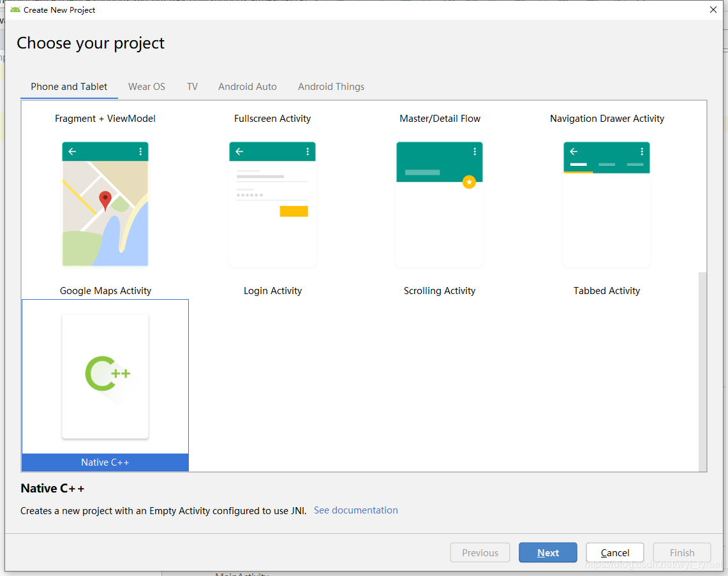Click the template list vertical scrollbar

702,371
